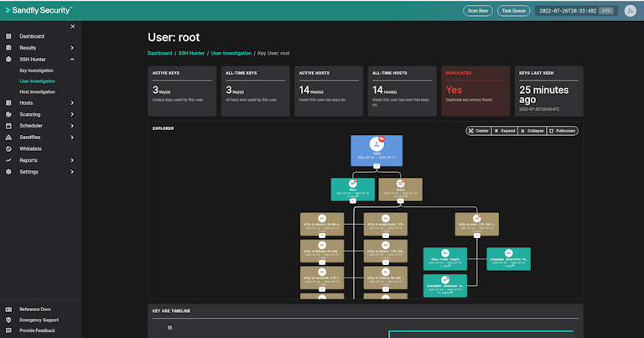Open the Dashboard sidebar icon
The height and width of the screenshot is (338, 644).
[8, 36]
